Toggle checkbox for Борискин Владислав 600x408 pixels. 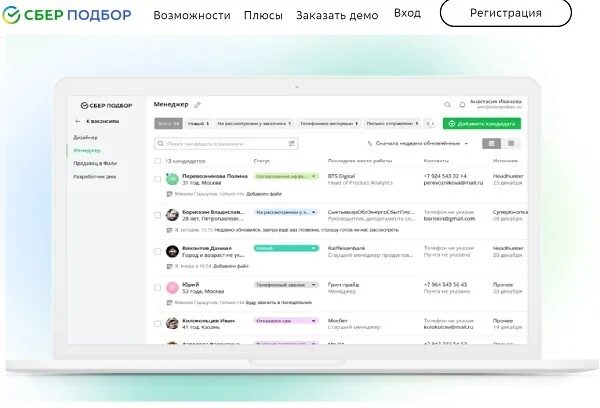(157, 215)
